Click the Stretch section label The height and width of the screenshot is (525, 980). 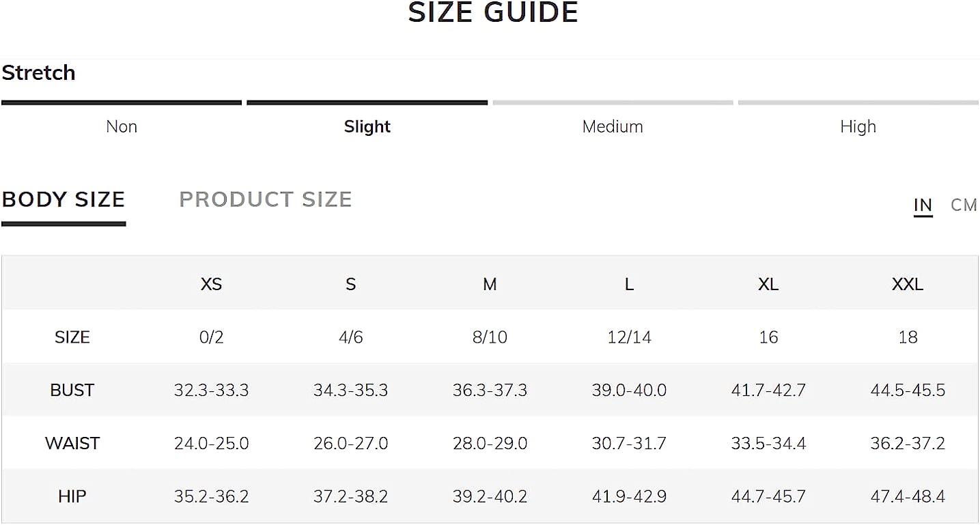pos(38,72)
